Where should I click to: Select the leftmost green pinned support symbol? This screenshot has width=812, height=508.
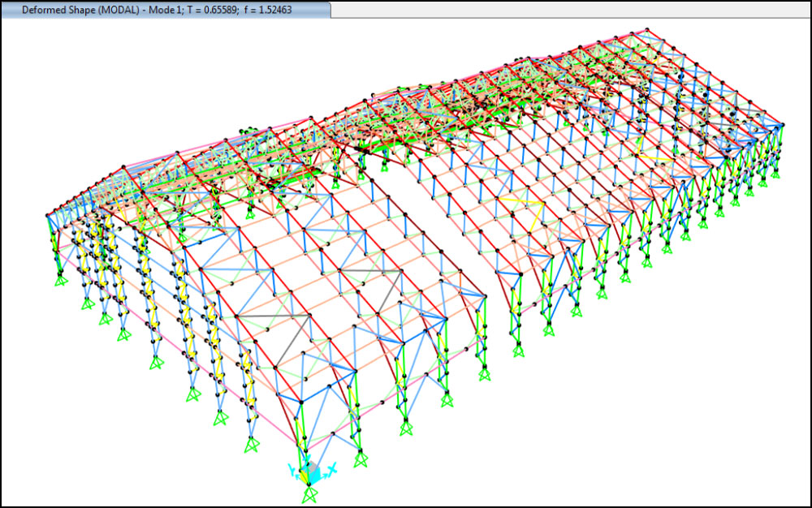point(61,280)
